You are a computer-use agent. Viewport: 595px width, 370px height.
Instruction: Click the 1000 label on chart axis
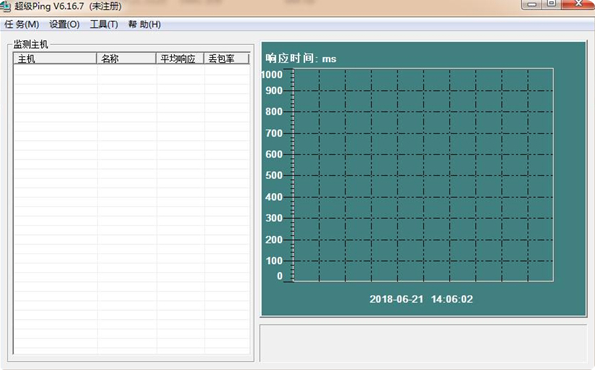[x=272, y=75]
